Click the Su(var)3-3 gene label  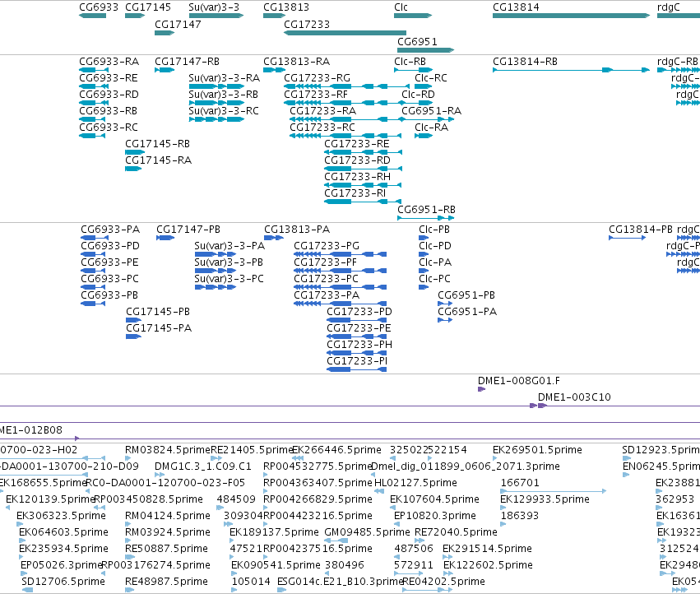click(214, 7)
